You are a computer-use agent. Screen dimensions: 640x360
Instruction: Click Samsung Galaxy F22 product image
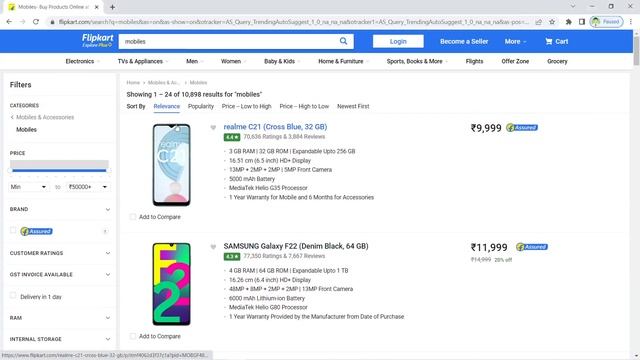(x=171, y=284)
